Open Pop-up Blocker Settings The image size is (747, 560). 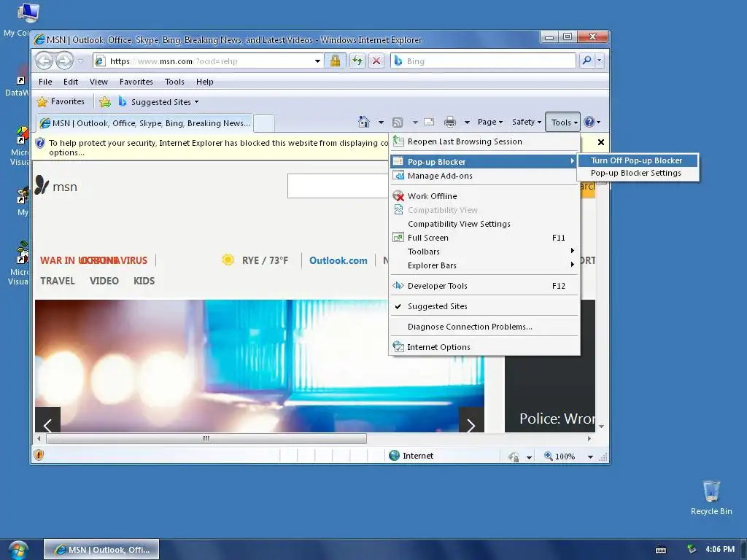tap(638, 174)
